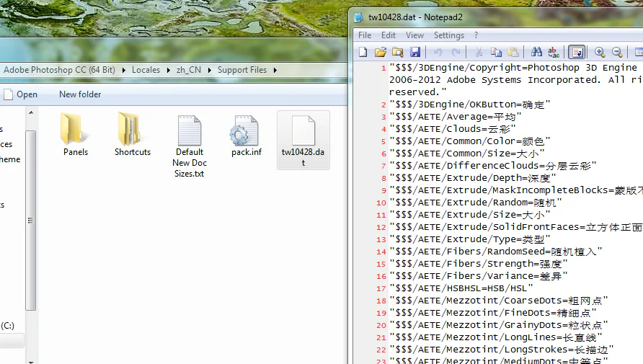Image resolution: width=643 pixels, height=364 pixels.
Task: Select the Panels folder
Action: [x=76, y=136]
